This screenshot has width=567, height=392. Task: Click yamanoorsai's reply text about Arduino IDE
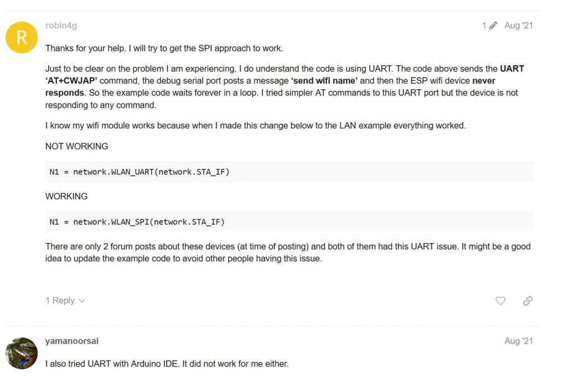tap(167, 364)
